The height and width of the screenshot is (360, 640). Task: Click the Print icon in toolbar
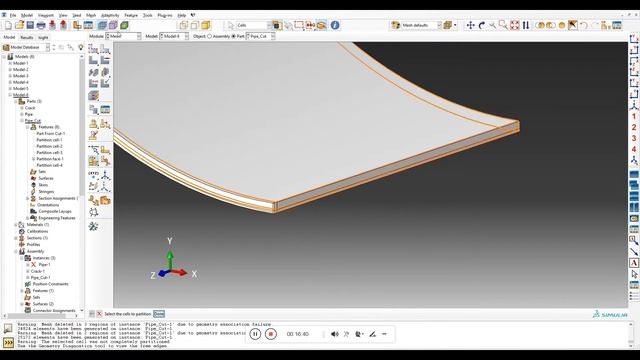tap(41, 25)
